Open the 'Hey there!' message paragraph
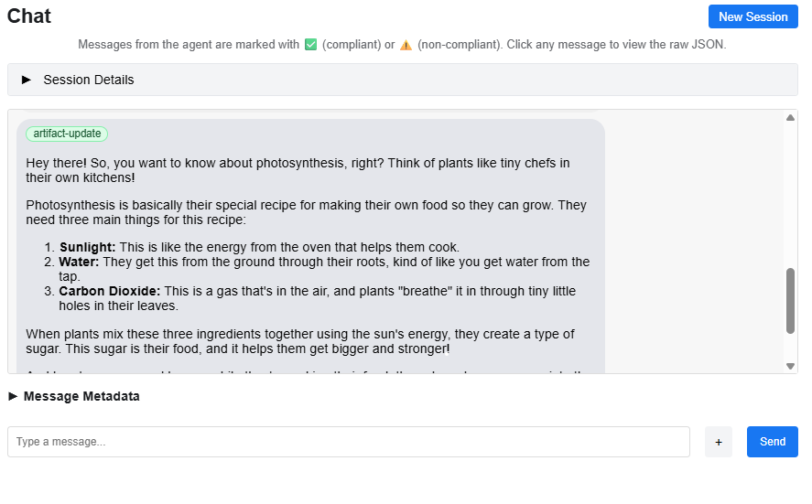The width and height of the screenshot is (812, 504). (298, 170)
